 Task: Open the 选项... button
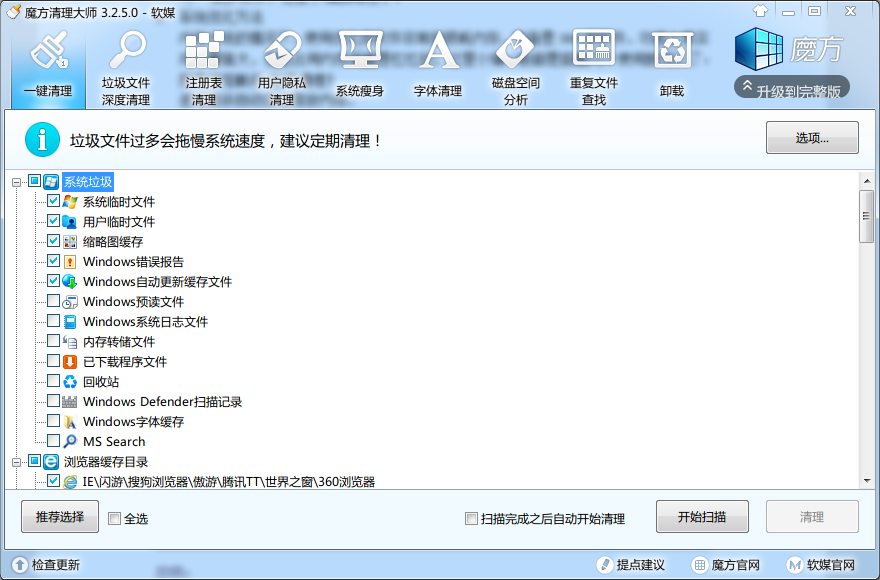tap(812, 138)
